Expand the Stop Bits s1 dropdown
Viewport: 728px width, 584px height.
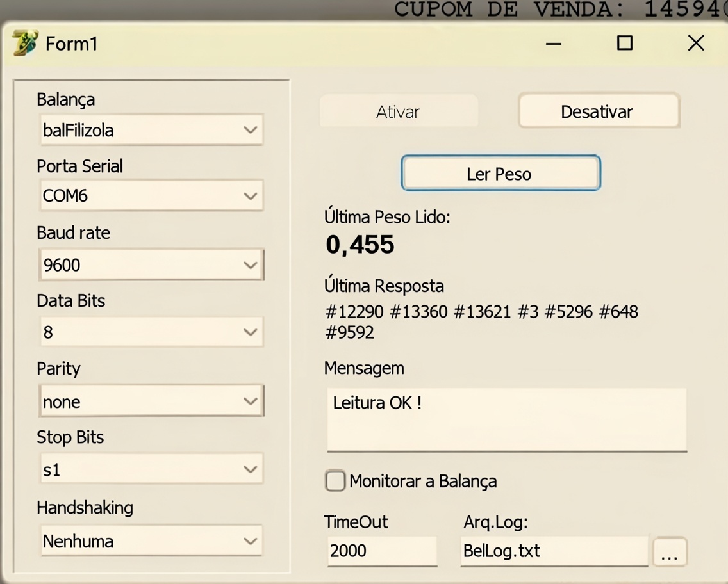tap(151, 469)
